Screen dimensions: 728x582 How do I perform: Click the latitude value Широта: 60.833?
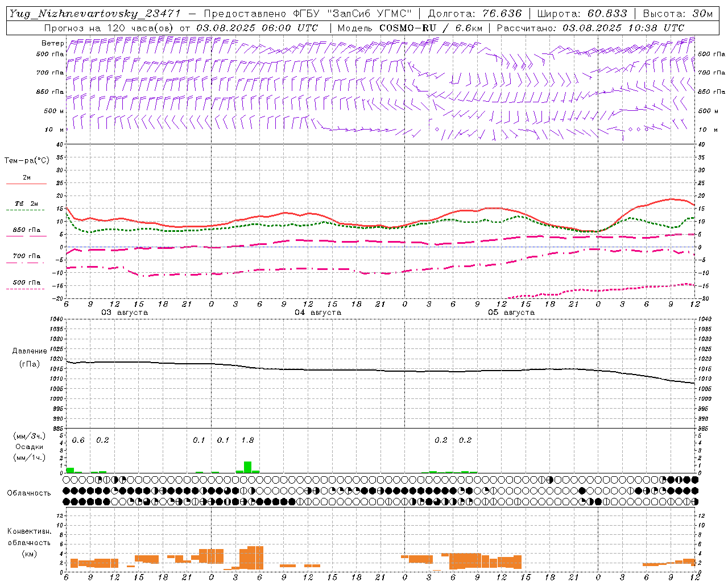[x=582, y=14]
